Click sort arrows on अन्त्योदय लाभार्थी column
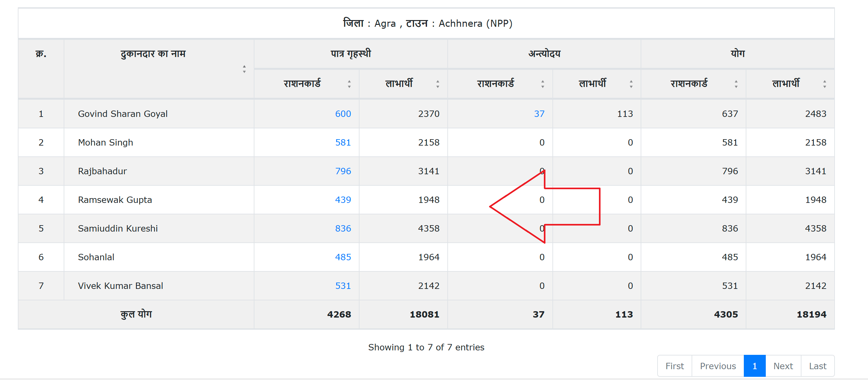Screen dimensions: 868x380 631,84
